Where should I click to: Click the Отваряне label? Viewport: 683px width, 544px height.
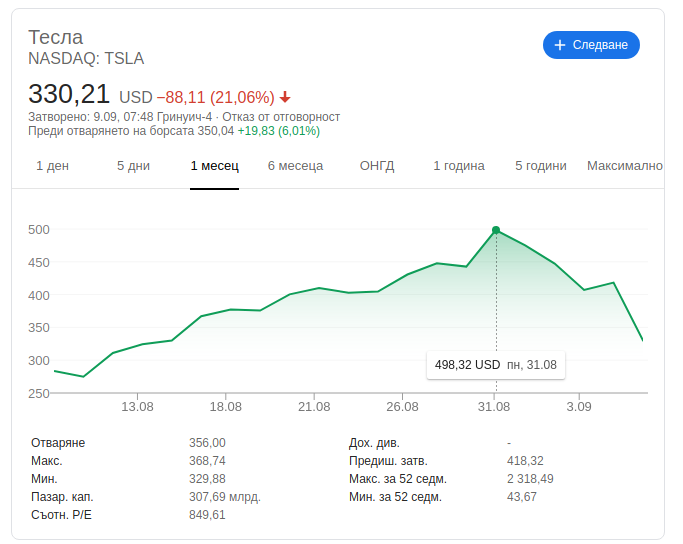tap(58, 443)
